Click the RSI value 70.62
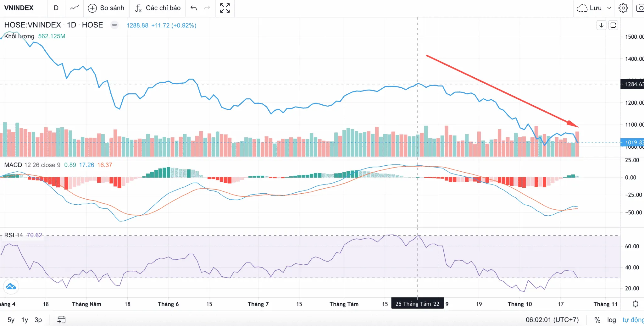 34,235
